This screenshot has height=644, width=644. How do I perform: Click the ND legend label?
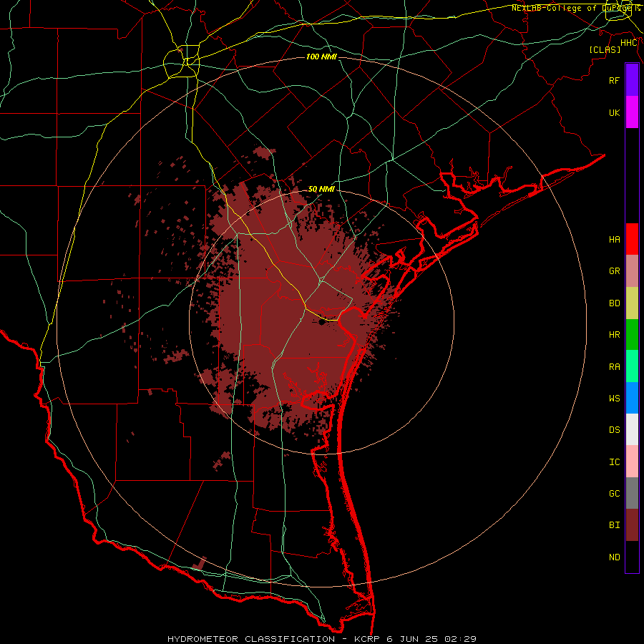click(614, 557)
